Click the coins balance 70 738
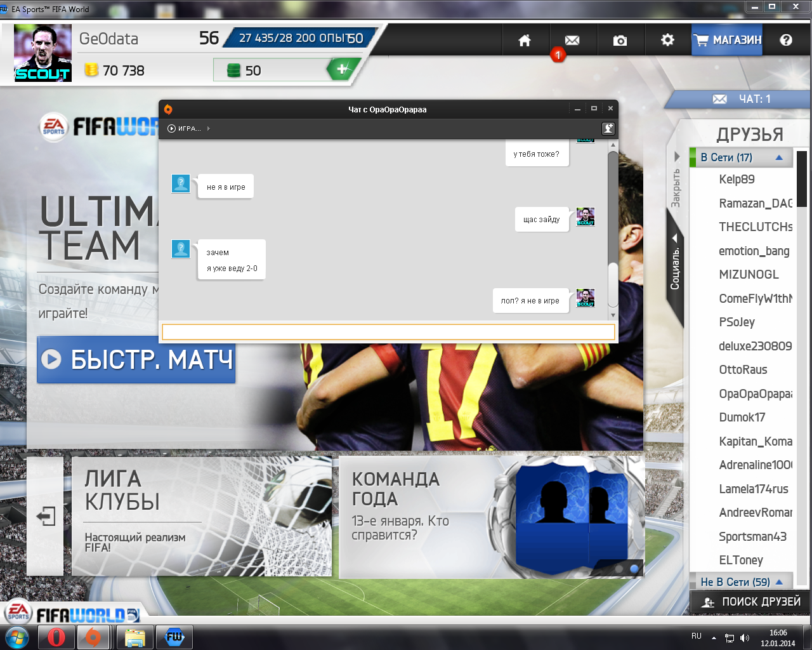Screen dimensions: 812x650 click(x=115, y=70)
